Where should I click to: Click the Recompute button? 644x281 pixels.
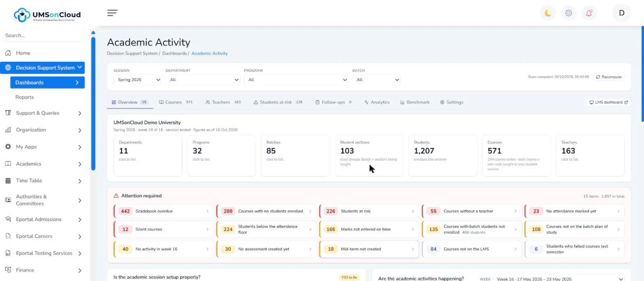[x=609, y=77]
